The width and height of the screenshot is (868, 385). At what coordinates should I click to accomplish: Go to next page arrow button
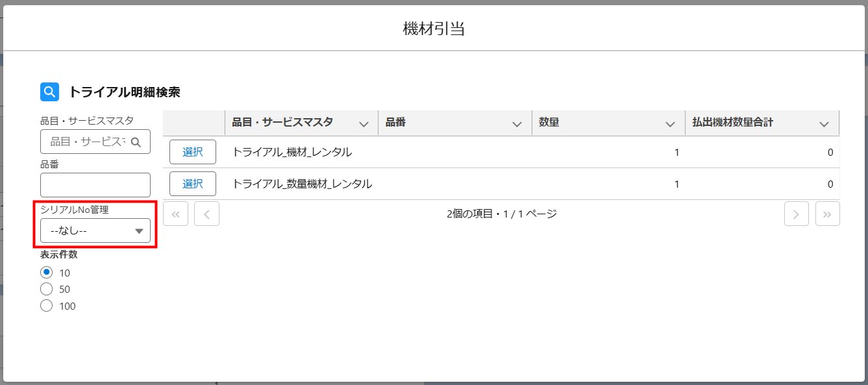(796, 214)
